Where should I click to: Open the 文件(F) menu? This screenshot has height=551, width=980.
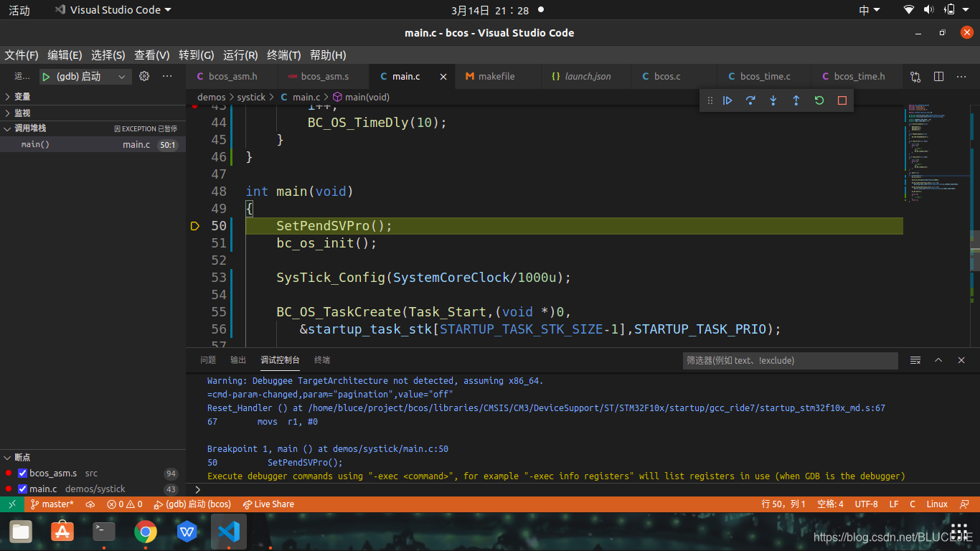21,55
